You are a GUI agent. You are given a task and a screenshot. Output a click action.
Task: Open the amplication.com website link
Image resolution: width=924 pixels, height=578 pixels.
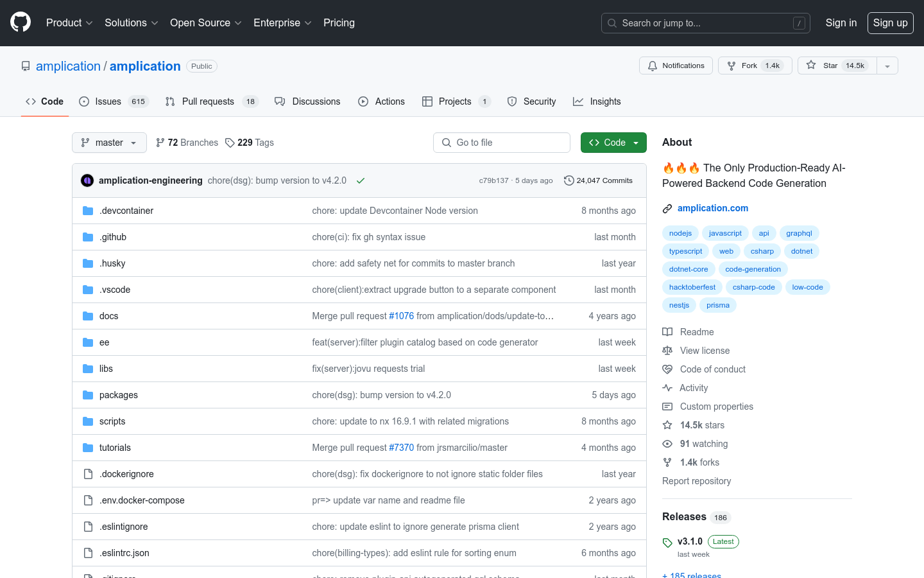(712, 208)
